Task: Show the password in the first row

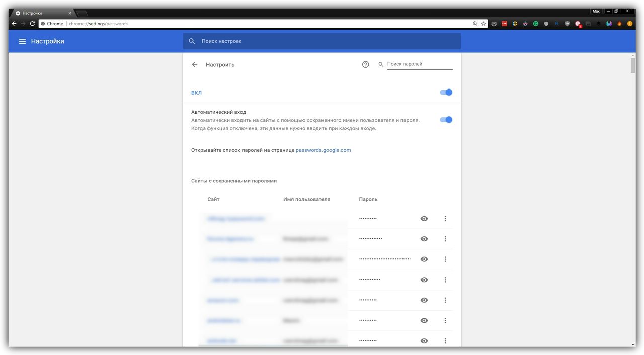Action: click(424, 219)
